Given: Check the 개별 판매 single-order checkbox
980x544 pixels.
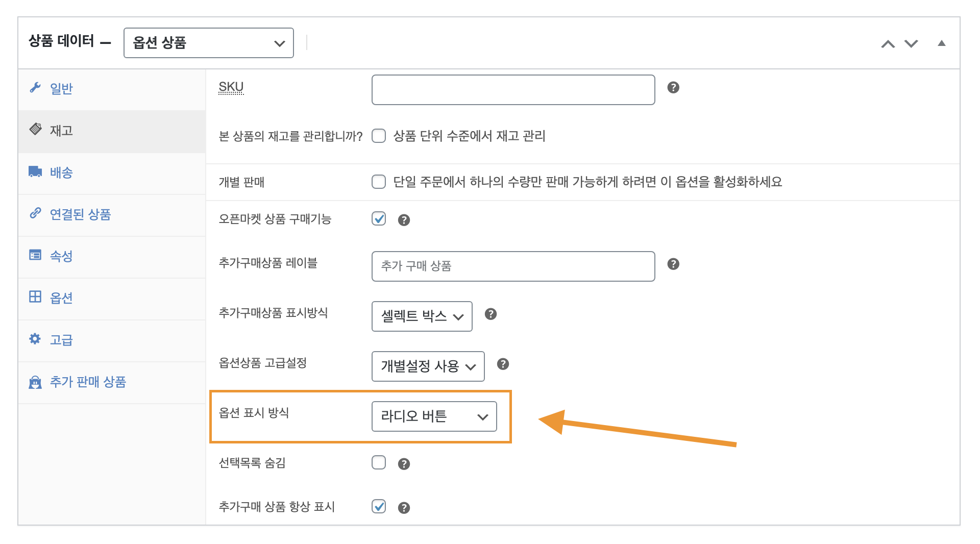Looking at the screenshot, I should click(379, 182).
